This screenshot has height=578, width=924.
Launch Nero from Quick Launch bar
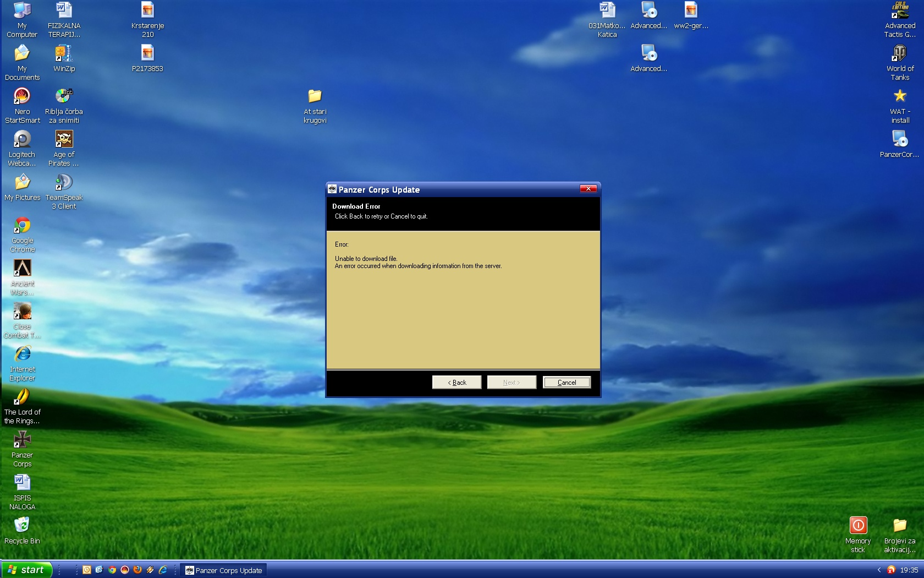coord(125,570)
